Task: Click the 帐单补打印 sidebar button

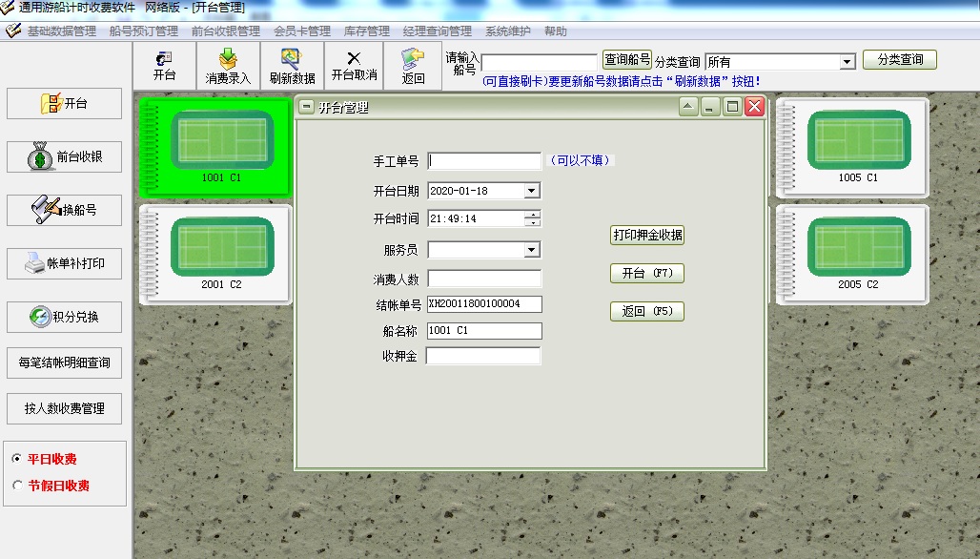Action: click(x=65, y=263)
